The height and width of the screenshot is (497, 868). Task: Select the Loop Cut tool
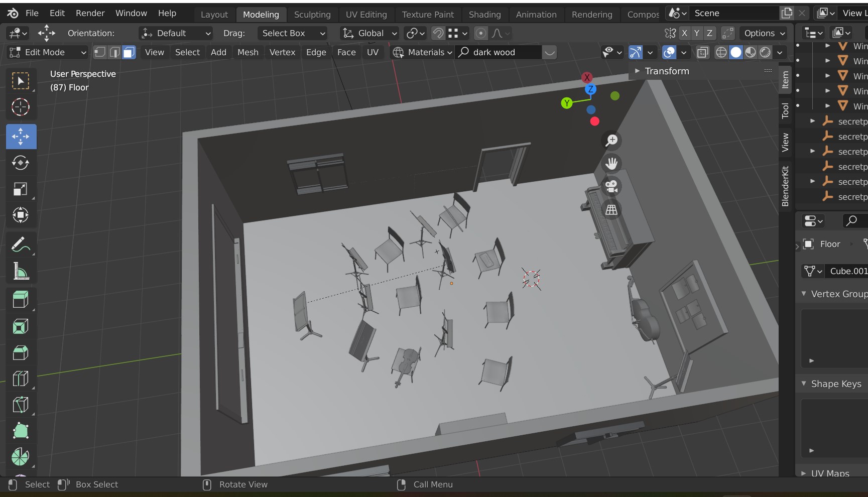tap(21, 379)
